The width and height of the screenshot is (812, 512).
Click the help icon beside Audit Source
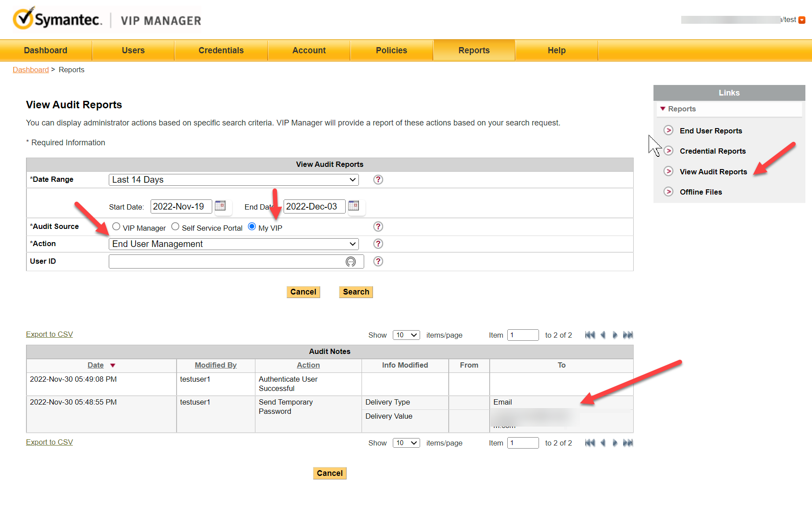[378, 227]
